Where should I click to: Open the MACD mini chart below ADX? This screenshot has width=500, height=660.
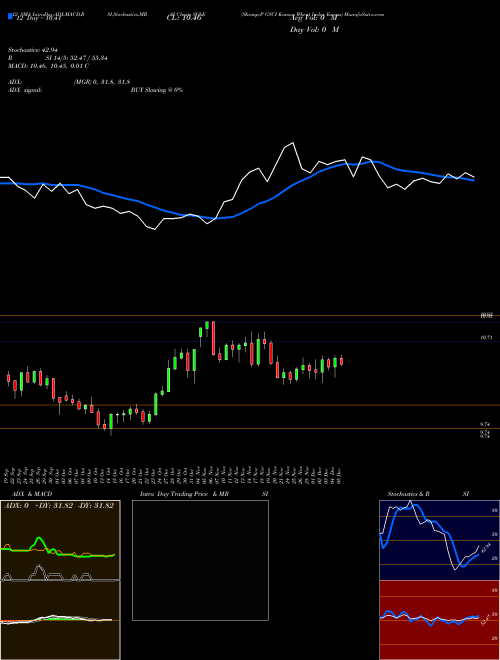60,620
